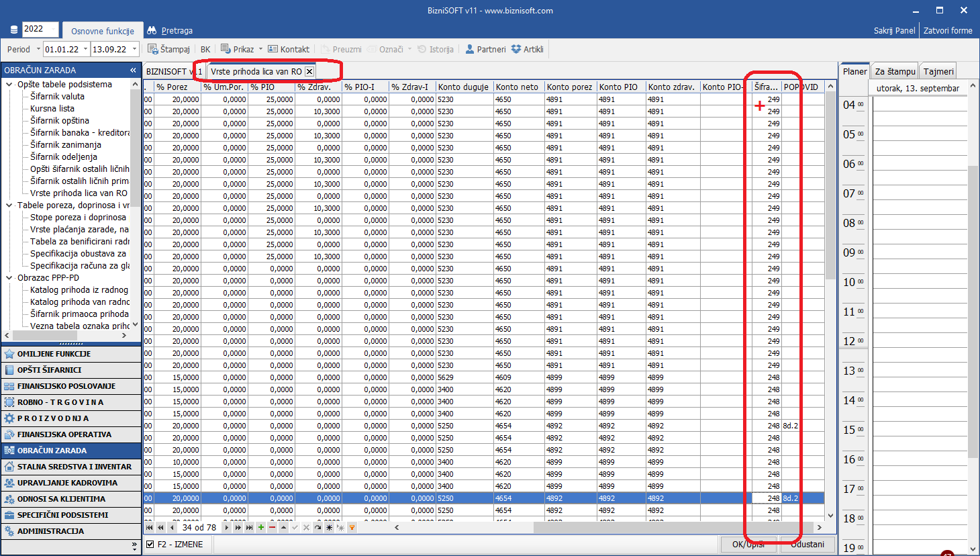Click the red minus delete record icon

coord(272,528)
